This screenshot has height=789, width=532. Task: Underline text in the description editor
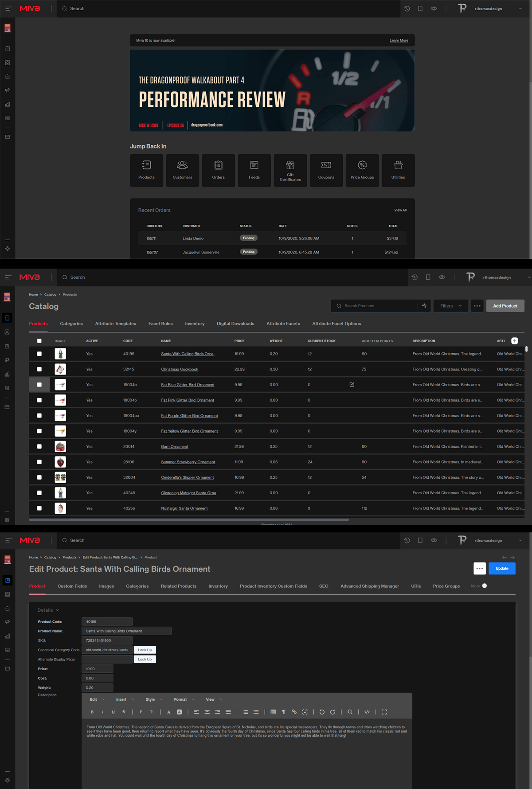pos(113,712)
